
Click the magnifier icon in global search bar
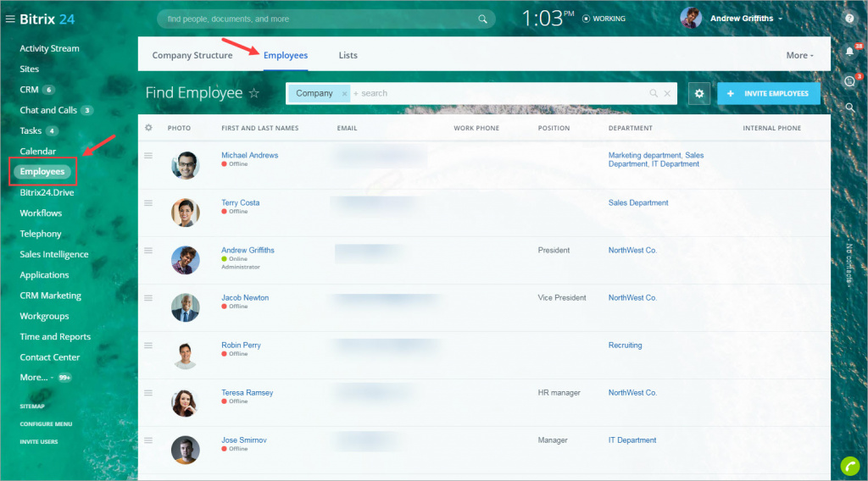[482, 19]
